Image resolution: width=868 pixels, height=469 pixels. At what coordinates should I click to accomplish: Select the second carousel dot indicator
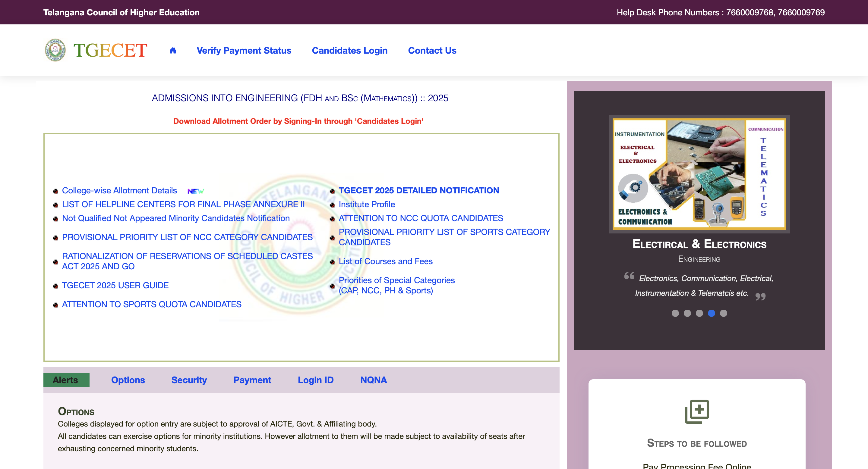(687, 314)
